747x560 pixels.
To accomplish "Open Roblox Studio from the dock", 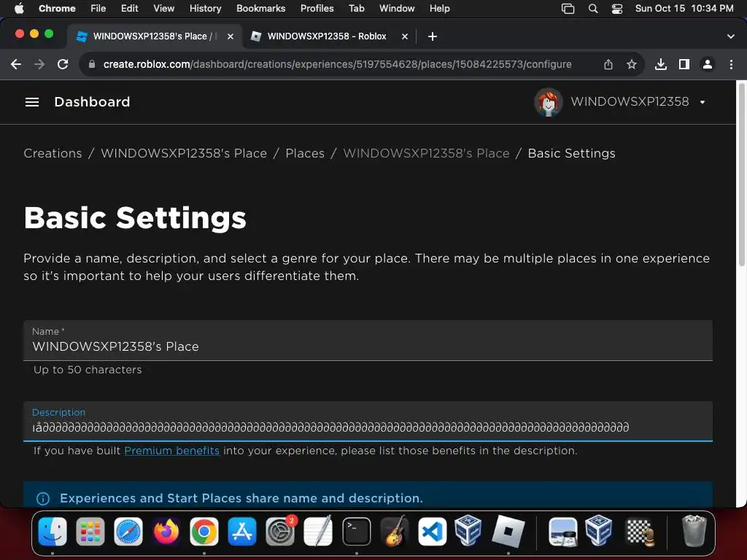I will (508, 532).
